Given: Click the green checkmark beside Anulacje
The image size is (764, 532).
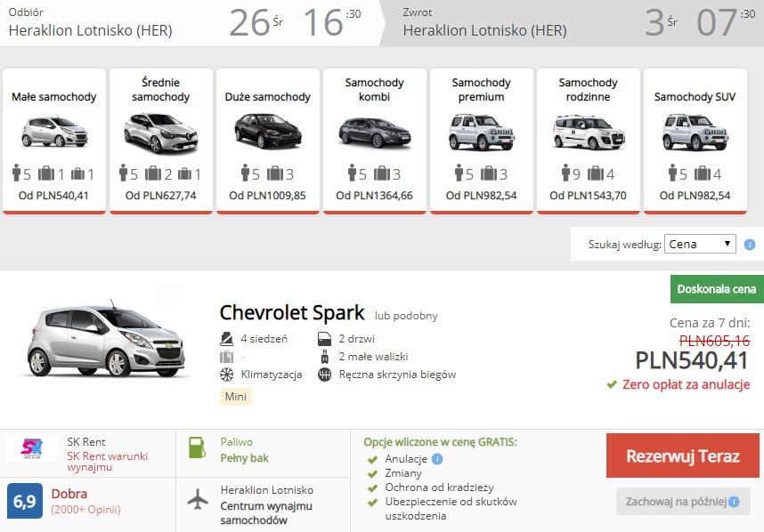Looking at the screenshot, I should pos(373,460).
